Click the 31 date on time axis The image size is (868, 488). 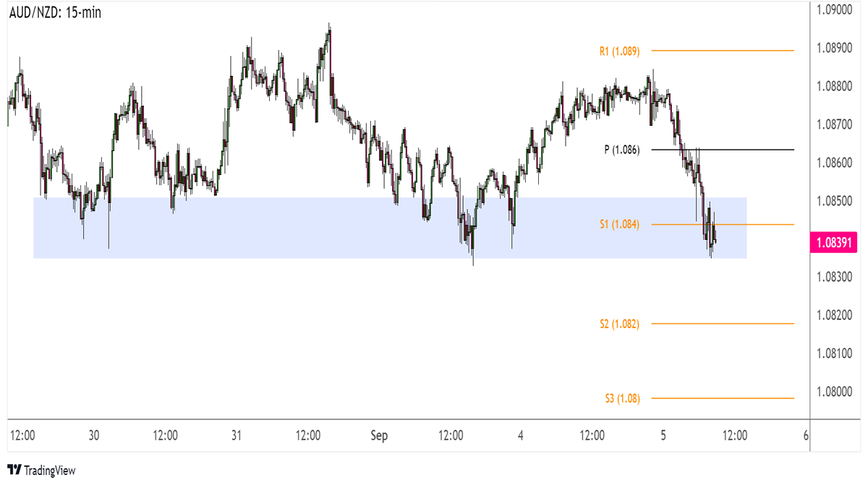[x=237, y=436]
